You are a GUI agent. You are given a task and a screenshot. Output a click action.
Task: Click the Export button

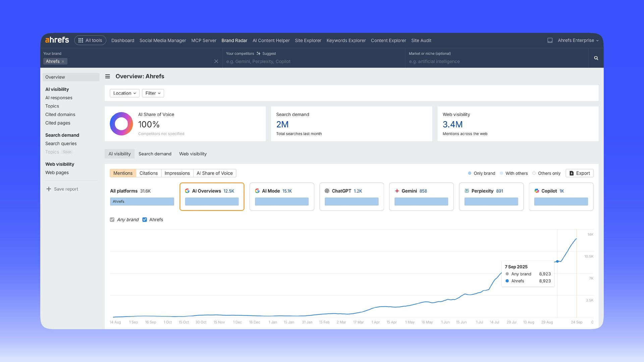point(579,173)
